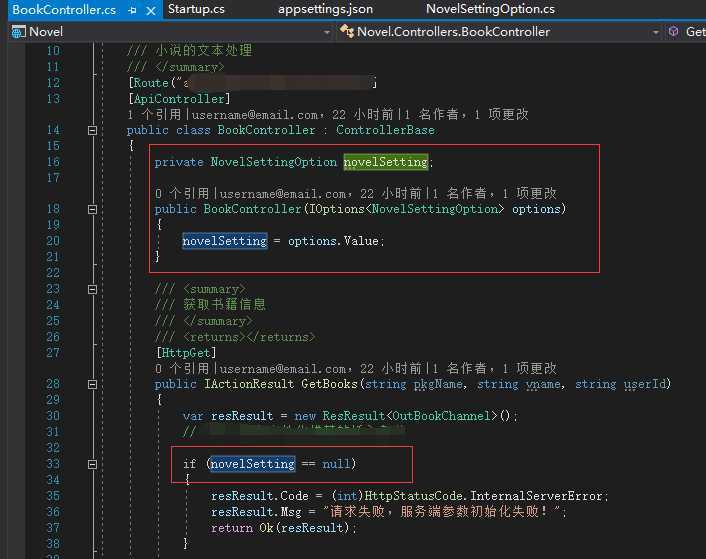Viewport: 706px width, 559px height.
Task: Collapse the BookController class at line 14
Action: (x=92, y=131)
